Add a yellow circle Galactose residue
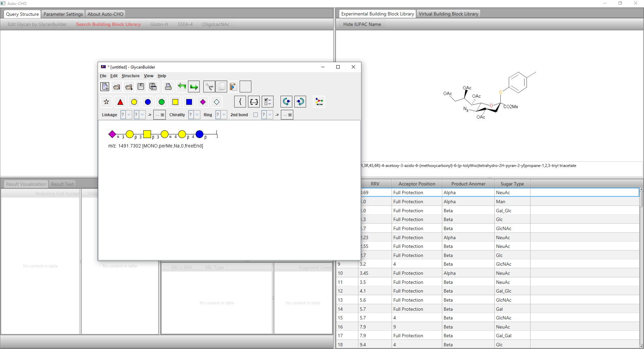 [x=134, y=102]
